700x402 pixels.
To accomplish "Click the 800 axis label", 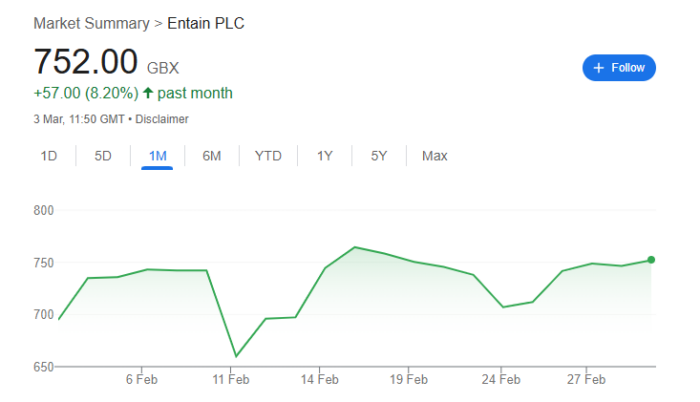I will pyautogui.click(x=43, y=211).
